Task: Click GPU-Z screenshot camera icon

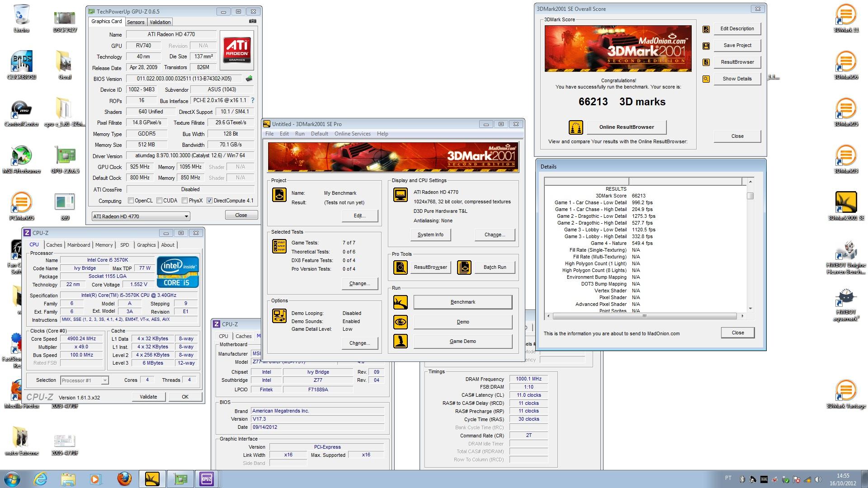Action: coord(253,21)
